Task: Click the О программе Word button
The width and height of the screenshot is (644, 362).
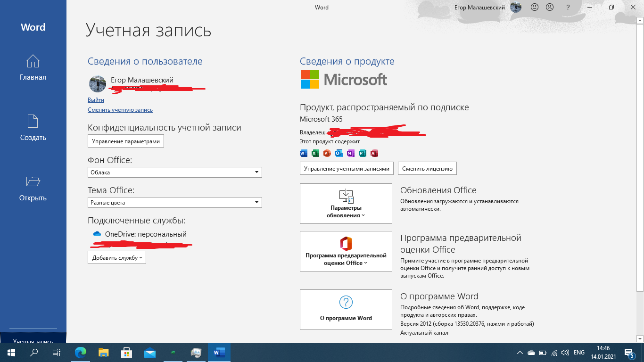Action: pyautogui.click(x=346, y=310)
